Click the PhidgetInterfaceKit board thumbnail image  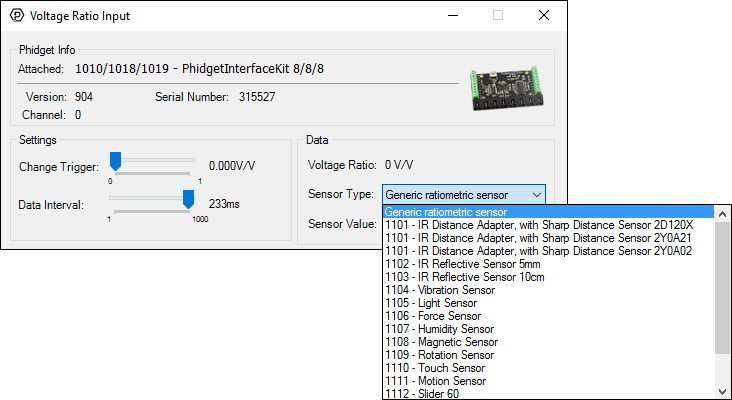point(507,89)
